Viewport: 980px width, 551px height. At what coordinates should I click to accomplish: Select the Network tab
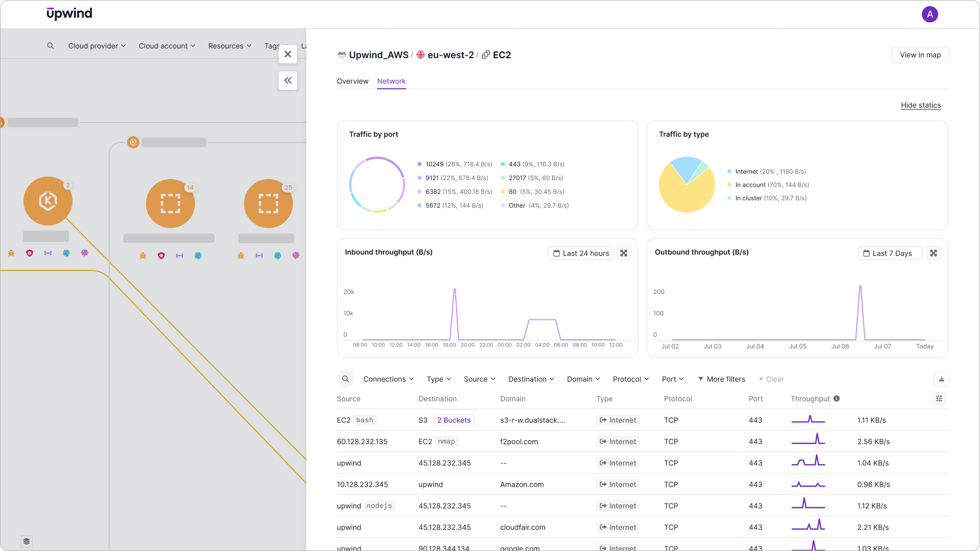[391, 81]
